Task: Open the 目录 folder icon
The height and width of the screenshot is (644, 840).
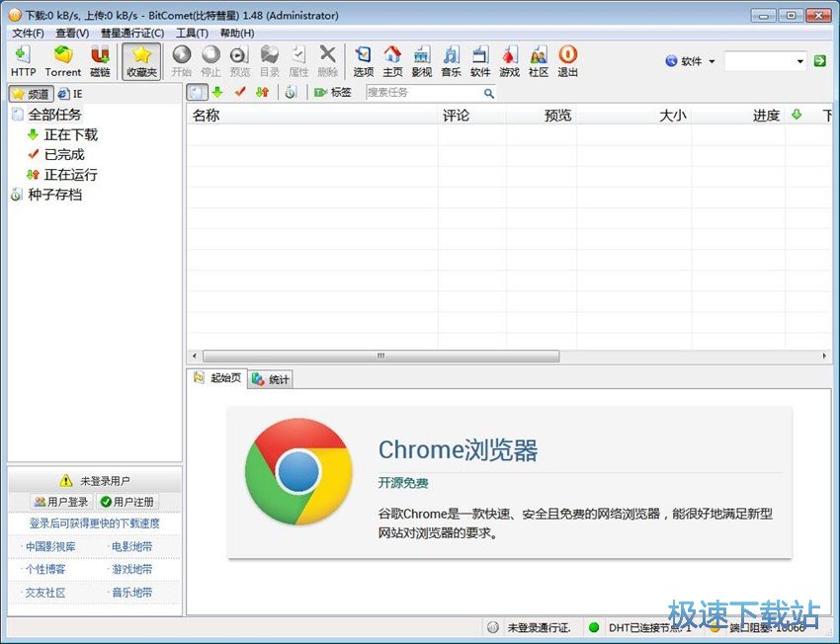Action: [270, 61]
